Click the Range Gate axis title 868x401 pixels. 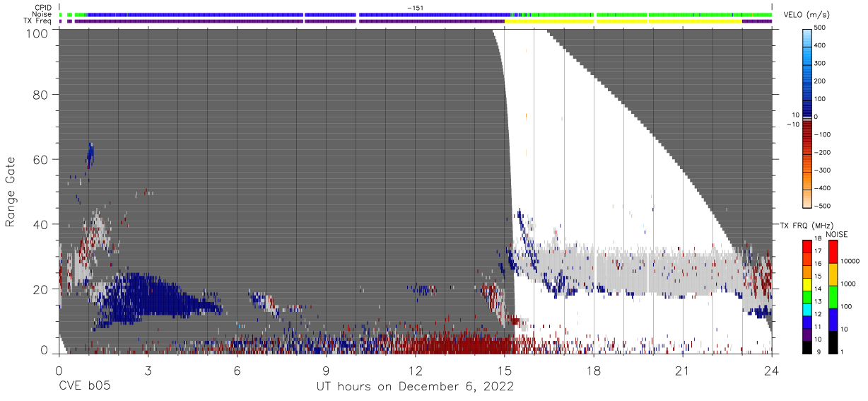11,192
